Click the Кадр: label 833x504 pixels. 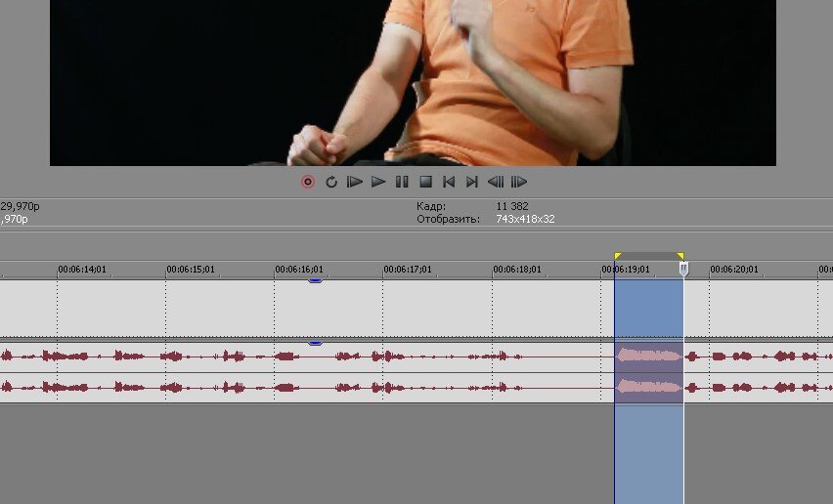click(431, 206)
